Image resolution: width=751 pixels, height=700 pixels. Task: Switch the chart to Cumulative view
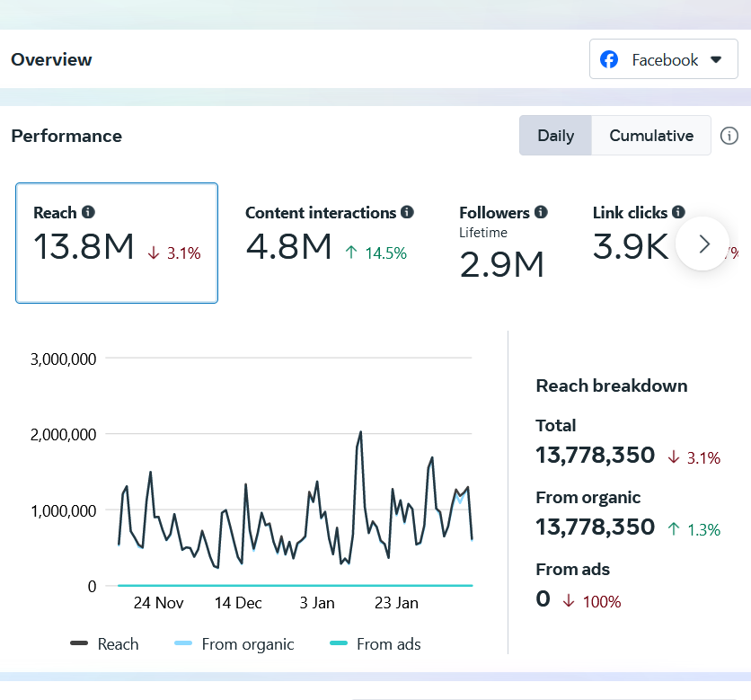(651, 136)
